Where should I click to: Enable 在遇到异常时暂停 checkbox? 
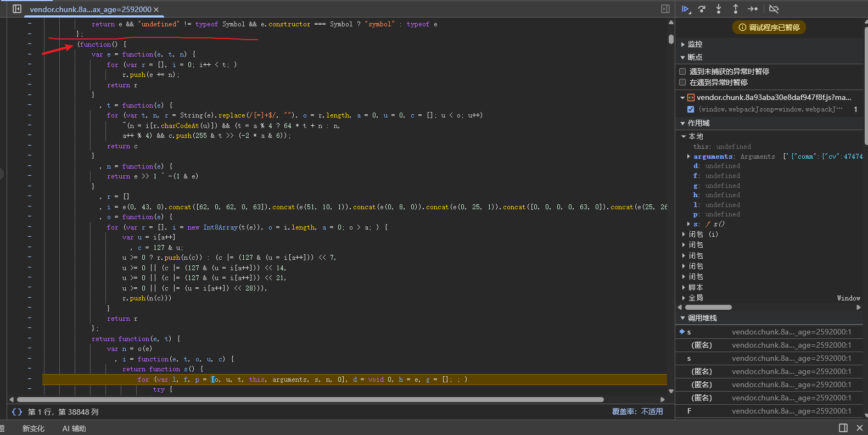682,82
